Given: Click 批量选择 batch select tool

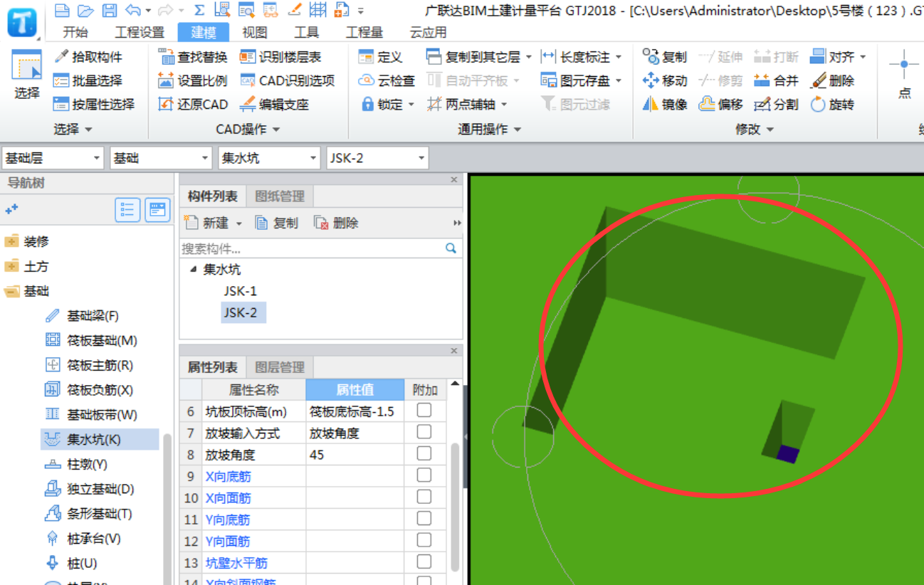Looking at the screenshot, I should (88, 80).
